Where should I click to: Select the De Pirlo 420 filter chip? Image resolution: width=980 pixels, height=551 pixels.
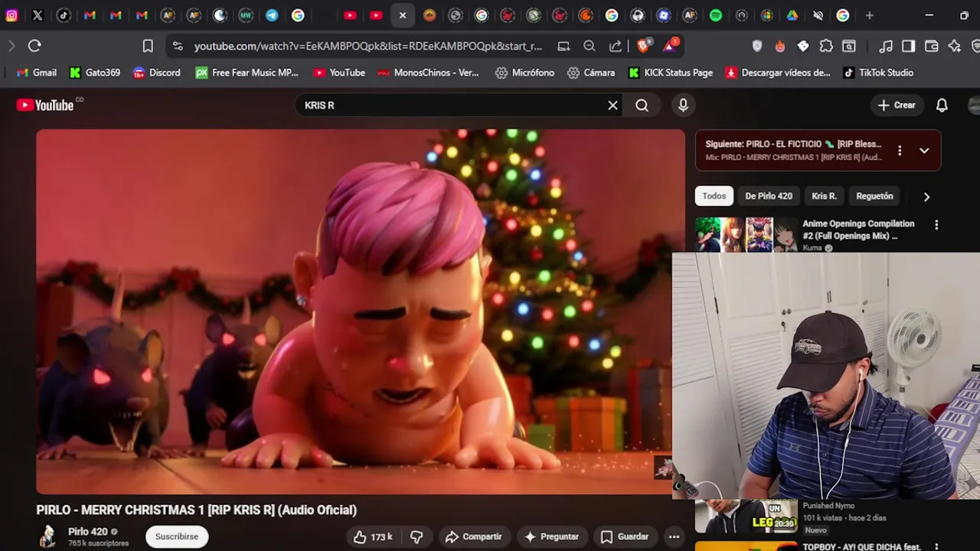(x=769, y=196)
